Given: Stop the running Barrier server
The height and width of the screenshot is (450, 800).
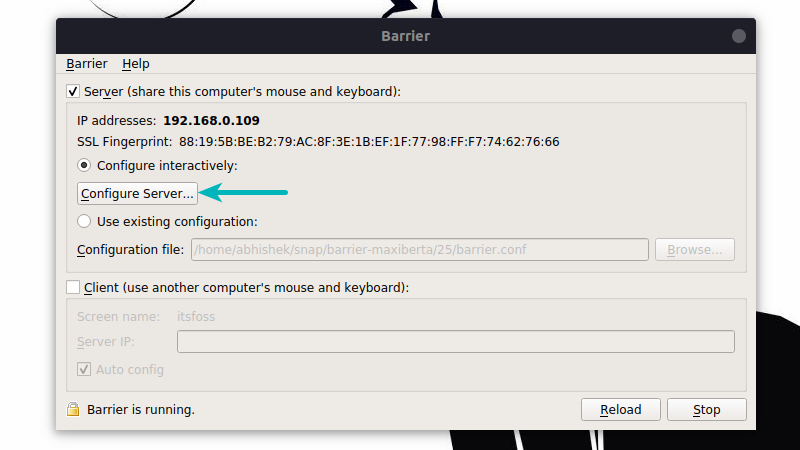Looking at the screenshot, I should [x=707, y=410].
